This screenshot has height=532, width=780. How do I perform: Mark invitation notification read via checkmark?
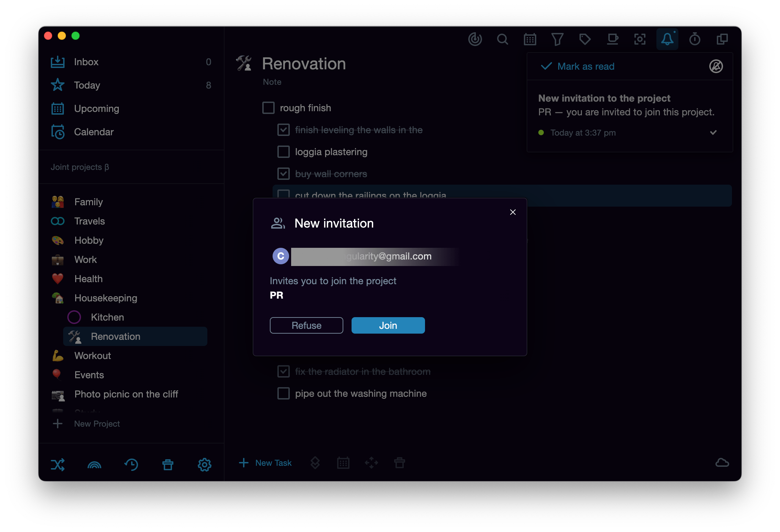tap(713, 132)
